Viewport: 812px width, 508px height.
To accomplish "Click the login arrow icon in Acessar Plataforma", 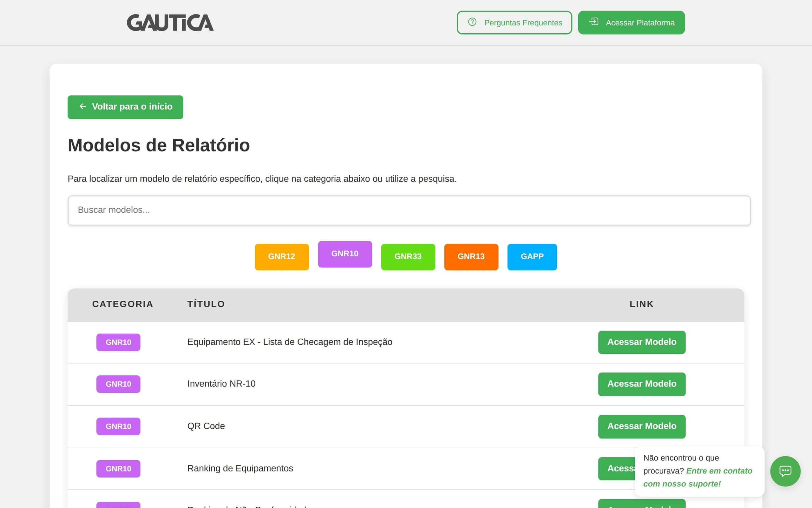I will click(x=593, y=22).
